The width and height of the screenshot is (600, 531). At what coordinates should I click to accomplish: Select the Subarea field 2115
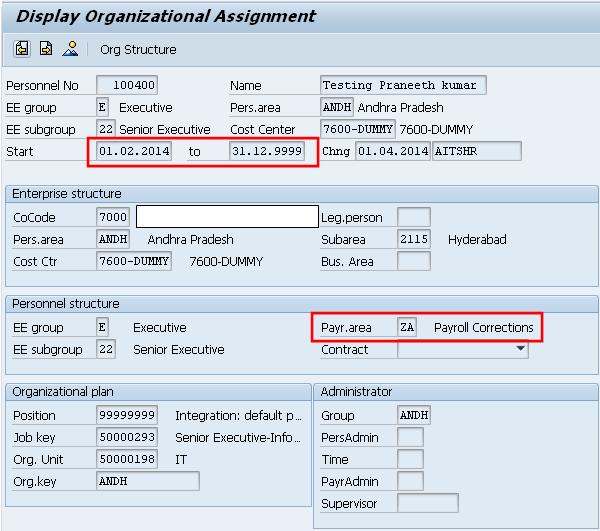click(414, 239)
